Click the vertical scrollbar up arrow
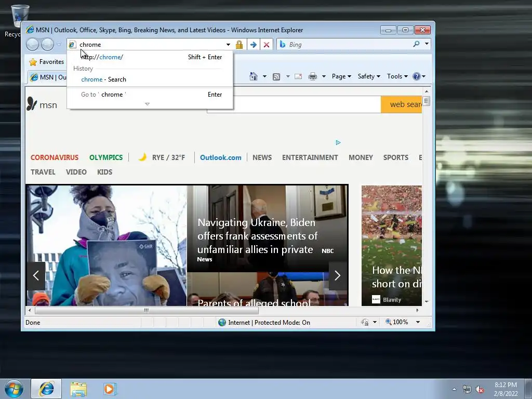The height and width of the screenshot is (399, 532). [427, 91]
